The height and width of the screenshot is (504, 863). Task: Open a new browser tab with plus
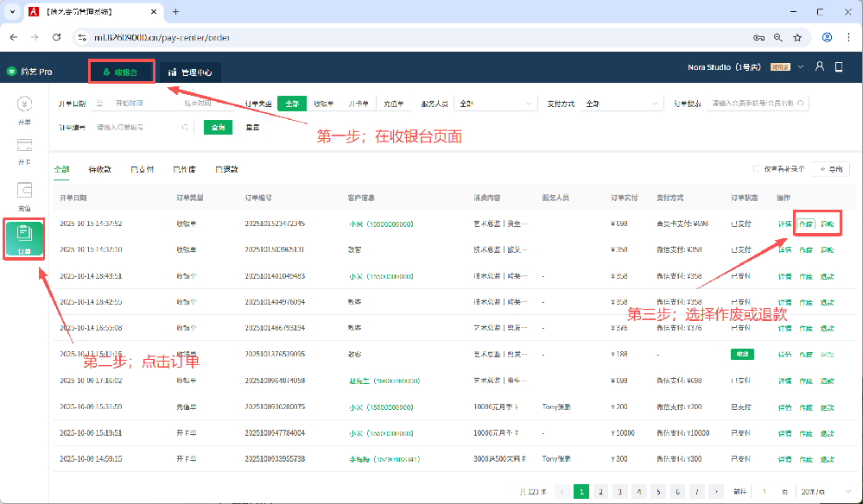(175, 11)
